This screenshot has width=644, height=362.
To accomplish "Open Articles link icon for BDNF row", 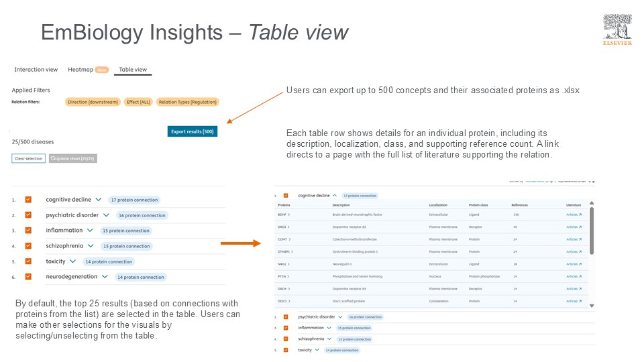I will (x=580, y=215).
